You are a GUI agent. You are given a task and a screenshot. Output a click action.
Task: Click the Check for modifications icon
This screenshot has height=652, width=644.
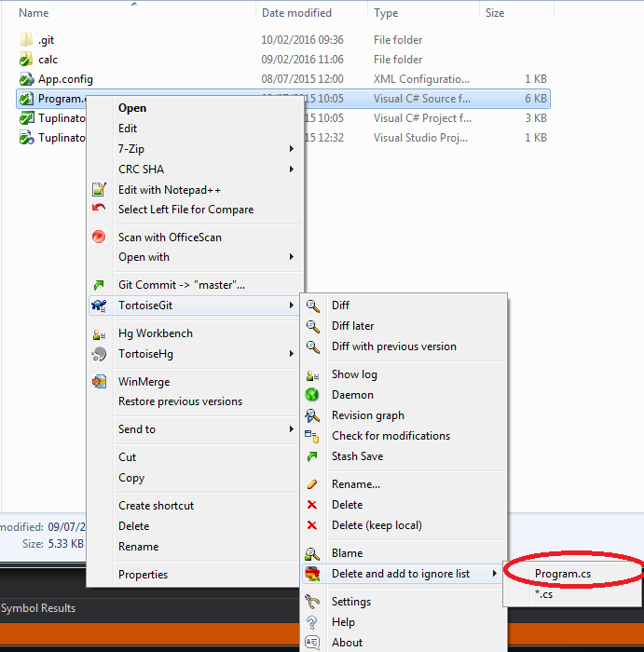(312, 436)
